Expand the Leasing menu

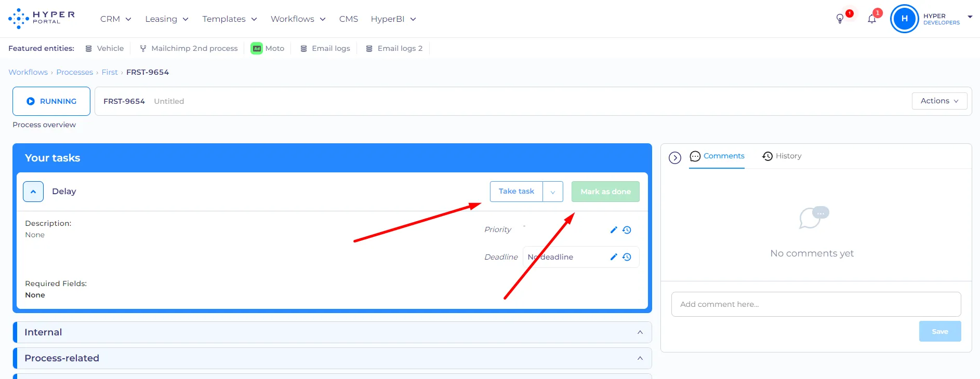pyautogui.click(x=167, y=19)
